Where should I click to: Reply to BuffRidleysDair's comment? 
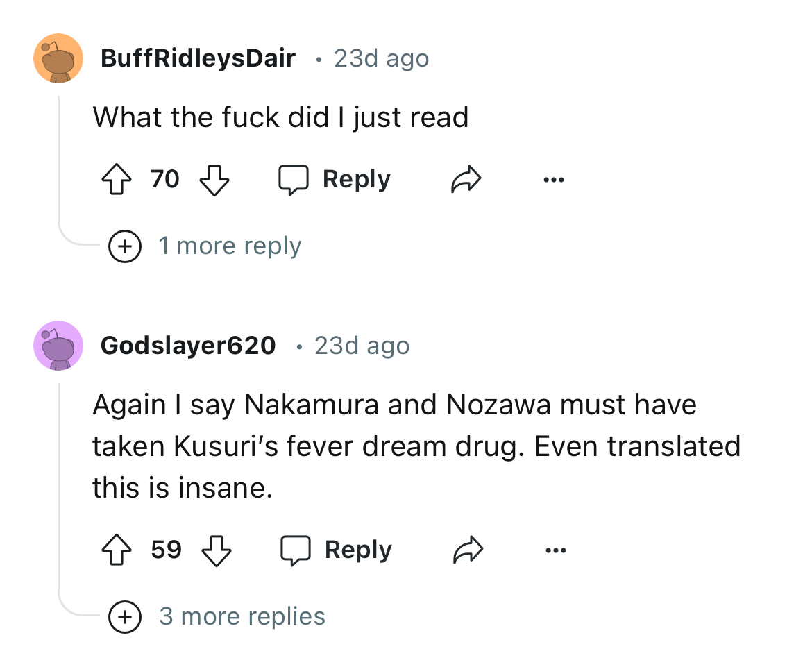[335, 180]
